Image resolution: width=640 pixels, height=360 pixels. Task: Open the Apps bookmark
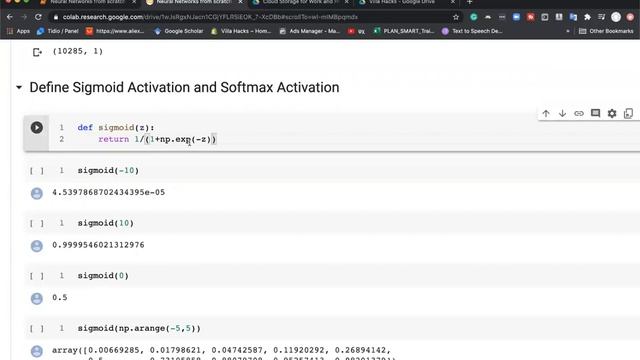click(19, 31)
